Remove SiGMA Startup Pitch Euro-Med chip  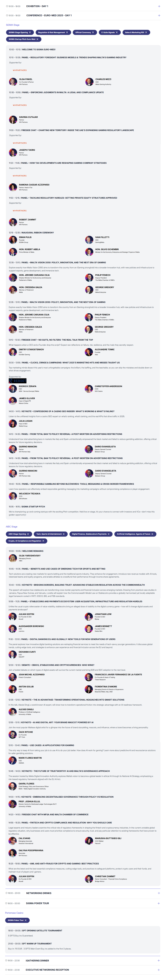[x=37, y=39]
